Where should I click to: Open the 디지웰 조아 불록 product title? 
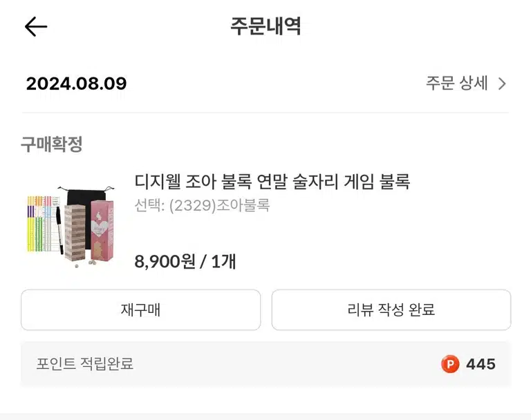pos(272,182)
